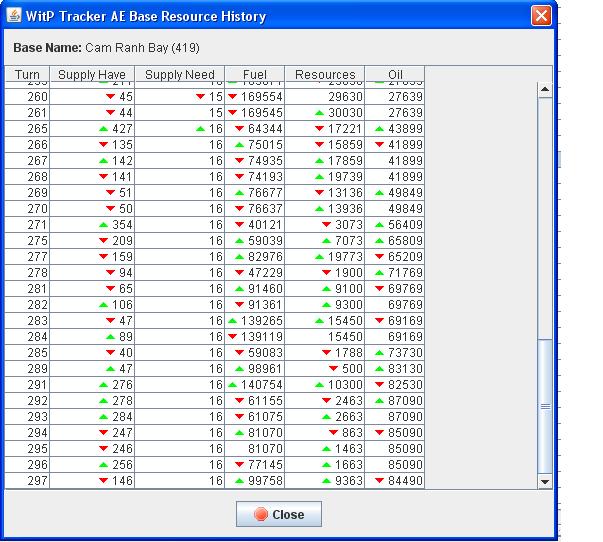Click Supply Have value 284

click(122, 417)
